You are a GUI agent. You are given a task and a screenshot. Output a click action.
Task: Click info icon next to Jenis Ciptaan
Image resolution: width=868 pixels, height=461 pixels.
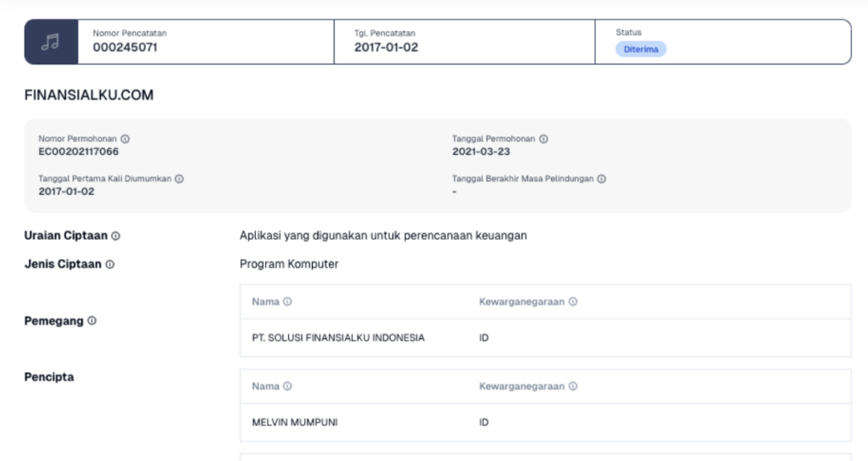coord(110,264)
